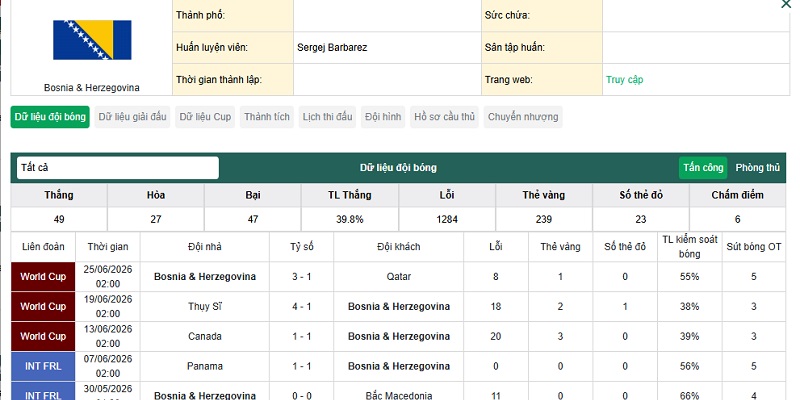The width and height of the screenshot is (800, 400).
Task: Open the Panama home team link
Action: point(205,366)
